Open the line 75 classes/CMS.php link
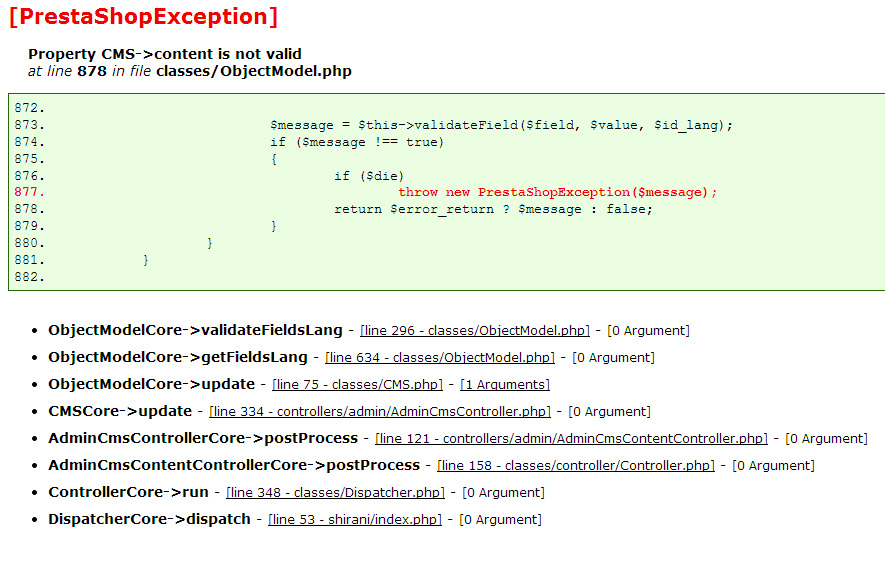Viewport: 885px width, 566px height. coord(357,385)
